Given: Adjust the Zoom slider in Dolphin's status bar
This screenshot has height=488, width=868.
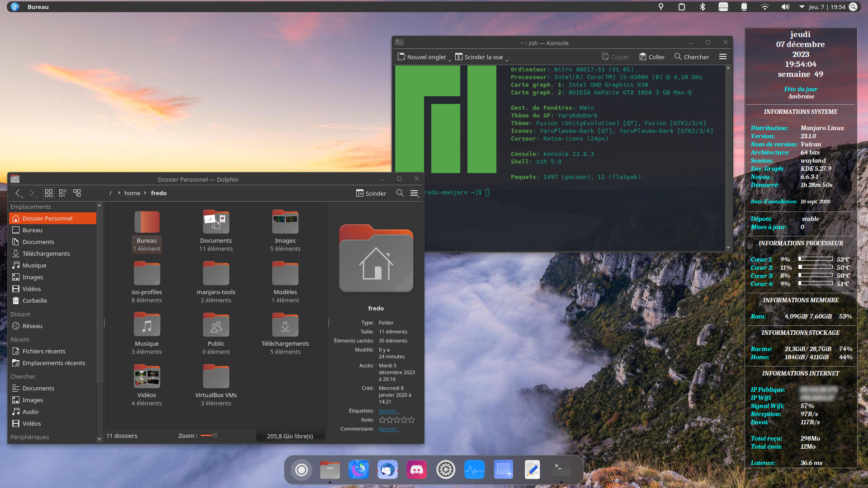Looking at the screenshot, I should click(x=215, y=436).
